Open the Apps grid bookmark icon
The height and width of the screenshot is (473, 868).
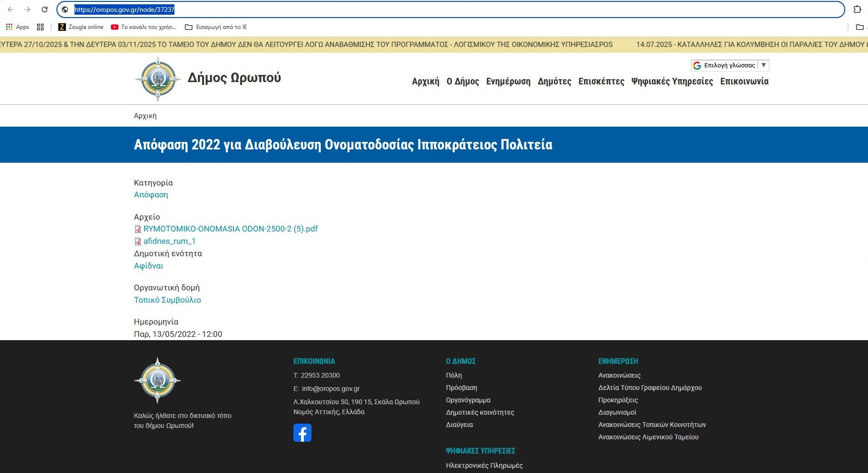40,27
